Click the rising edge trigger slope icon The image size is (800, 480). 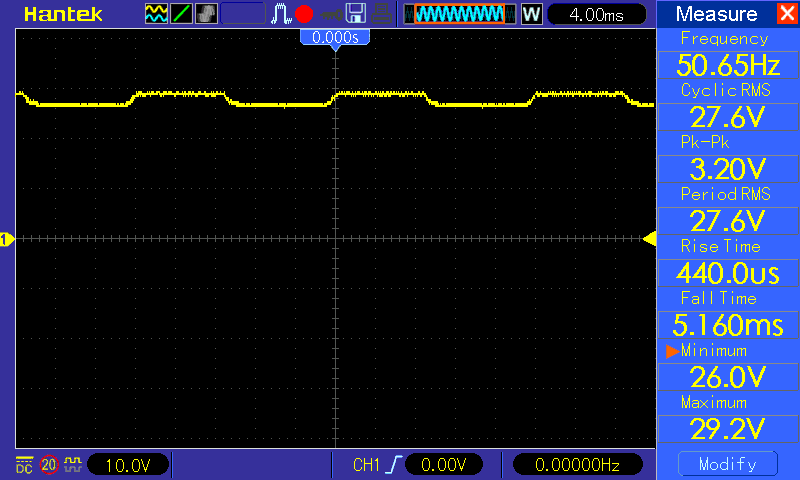click(x=394, y=465)
